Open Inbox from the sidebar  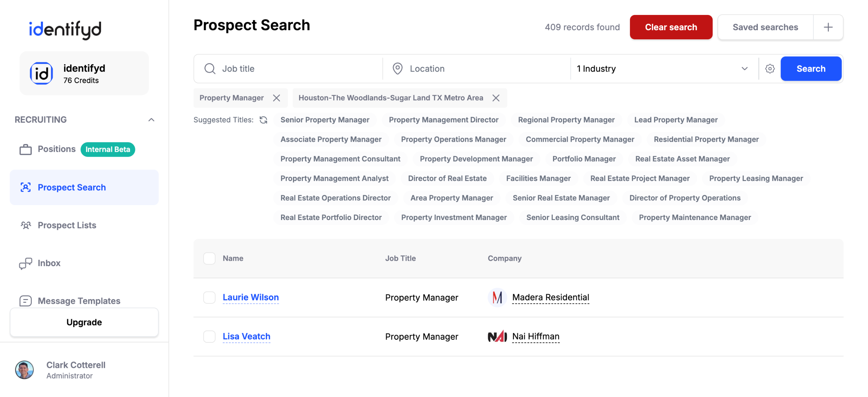point(49,263)
